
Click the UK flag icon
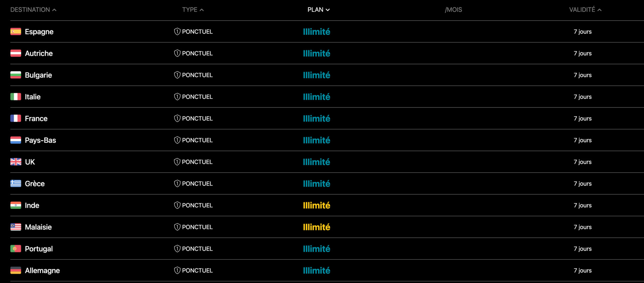tap(16, 162)
